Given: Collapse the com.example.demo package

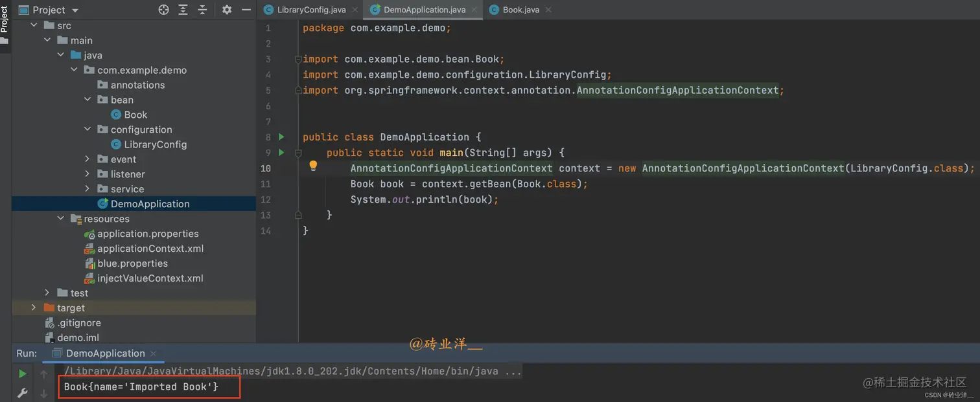Looking at the screenshot, I should (74, 70).
